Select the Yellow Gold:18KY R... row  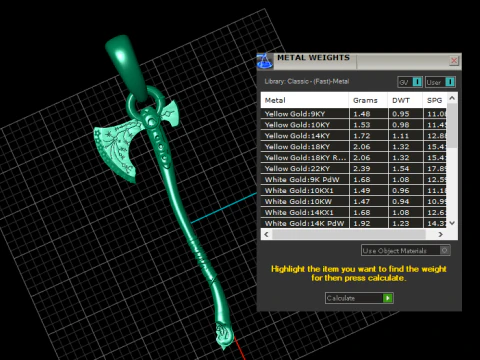[353, 158]
